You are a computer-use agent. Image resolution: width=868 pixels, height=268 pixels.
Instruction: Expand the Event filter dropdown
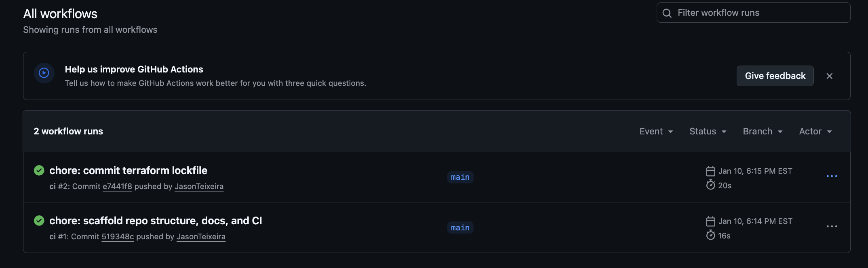[x=656, y=132]
